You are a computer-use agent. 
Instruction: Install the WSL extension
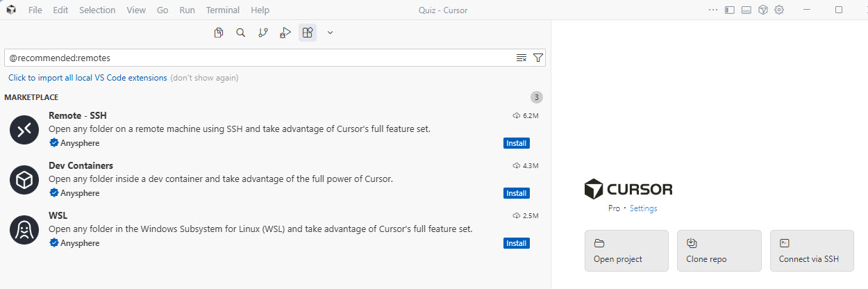pyautogui.click(x=517, y=243)
